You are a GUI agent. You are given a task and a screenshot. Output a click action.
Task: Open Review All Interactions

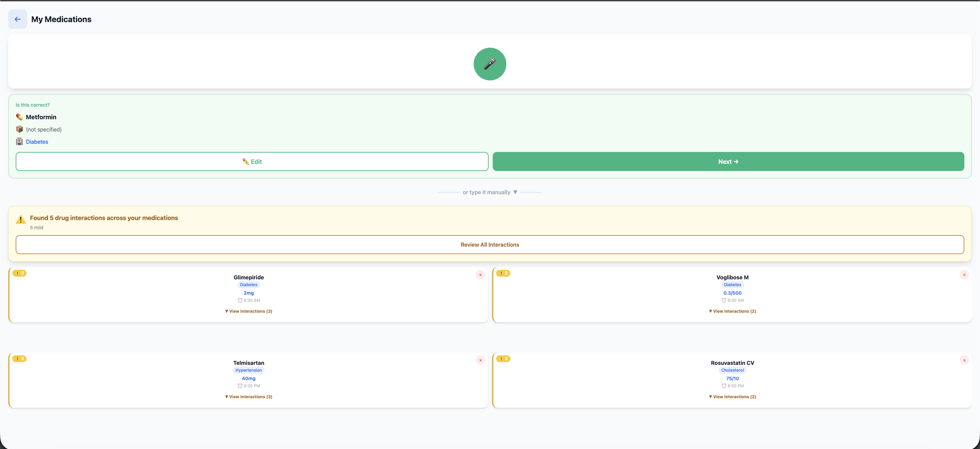490,245
